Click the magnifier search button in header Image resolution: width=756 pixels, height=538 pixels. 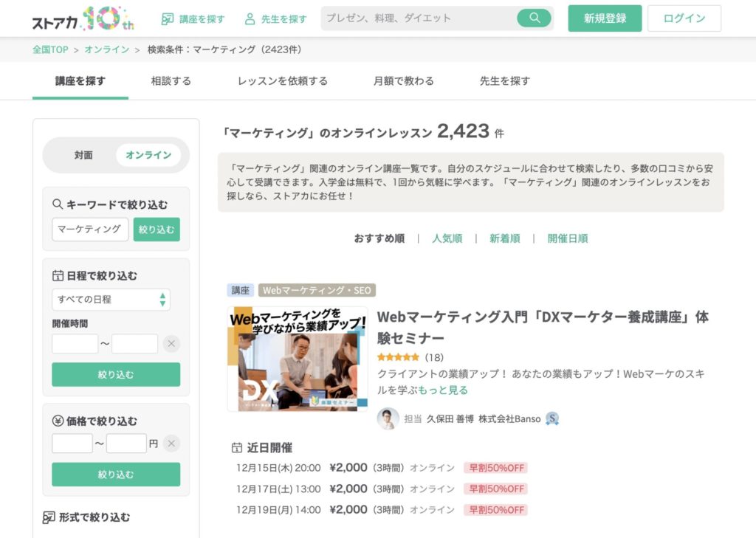pyautogui.click(x=534, y=18)
